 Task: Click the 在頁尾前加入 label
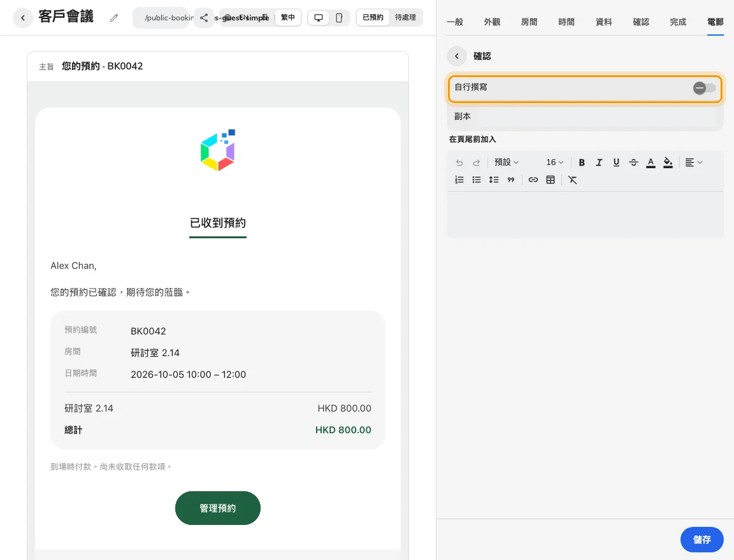point(472,139)
